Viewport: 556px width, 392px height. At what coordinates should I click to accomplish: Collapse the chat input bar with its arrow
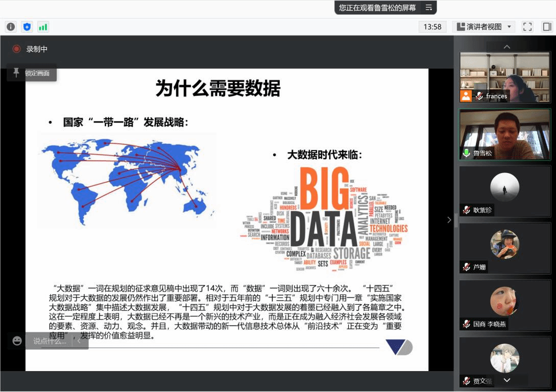coord(80,341)
